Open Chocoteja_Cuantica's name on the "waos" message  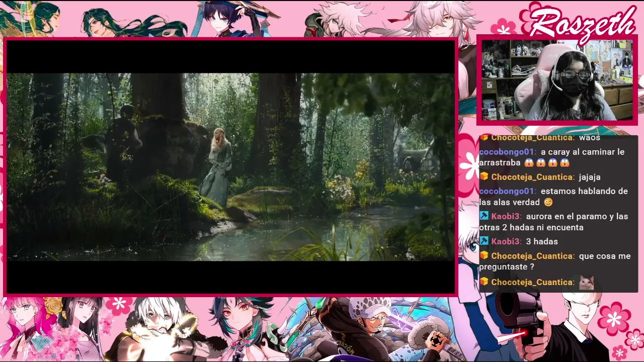[x=532, y=138]
